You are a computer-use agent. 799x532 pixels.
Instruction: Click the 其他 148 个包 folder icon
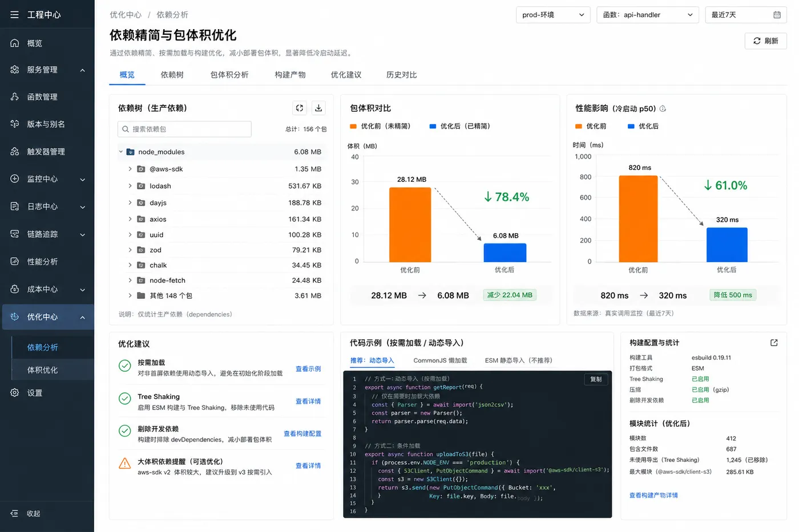pyautogui.click(x=141, y=296)
